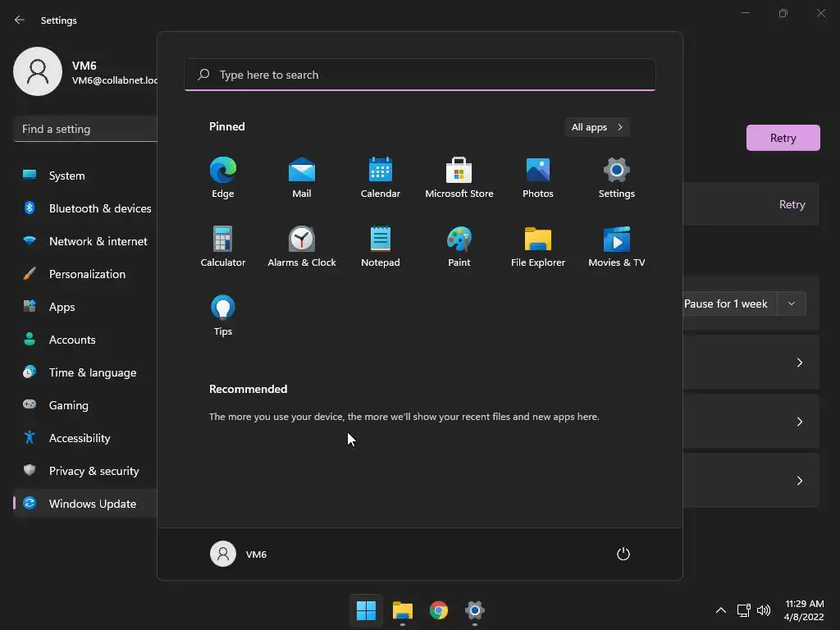Click the Find a setting field
The image size is (840, 630).
[85, 129]
